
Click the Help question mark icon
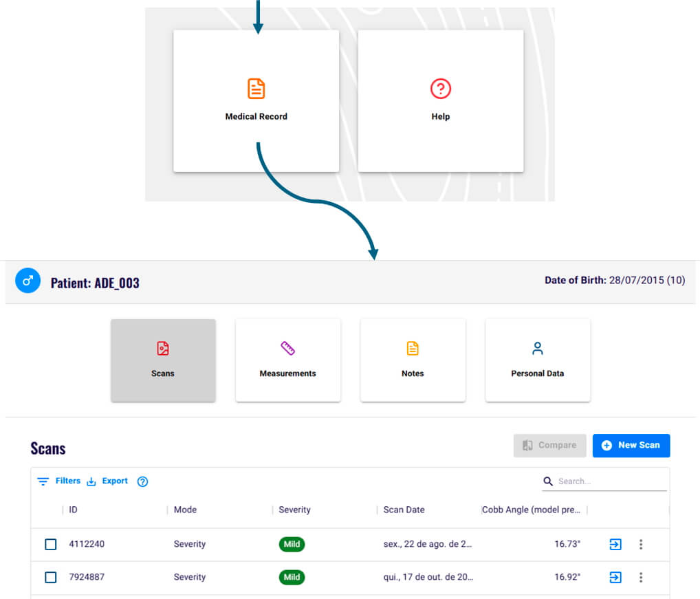point(440,89)
